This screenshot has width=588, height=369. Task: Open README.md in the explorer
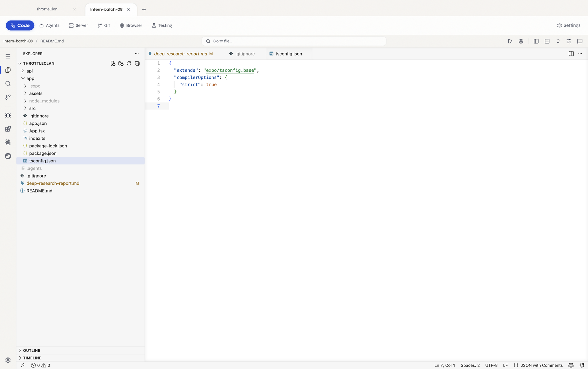coord(80,191)
